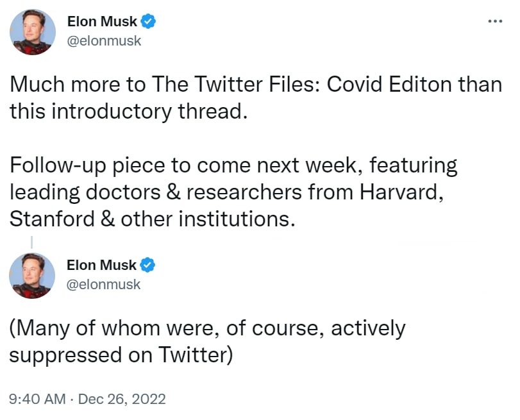Click the 9:40 AM timestamp

[x=37, y=399]
